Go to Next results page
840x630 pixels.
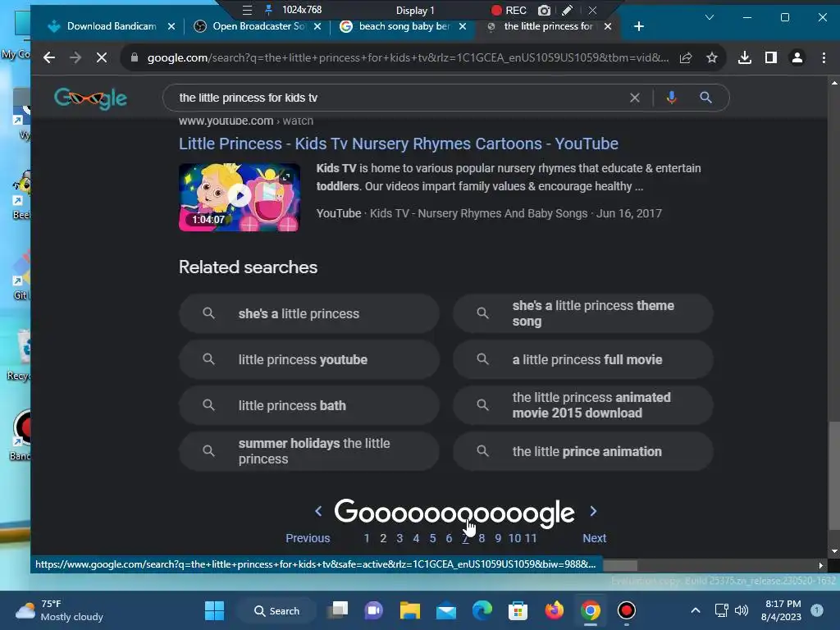pos(594,538)
